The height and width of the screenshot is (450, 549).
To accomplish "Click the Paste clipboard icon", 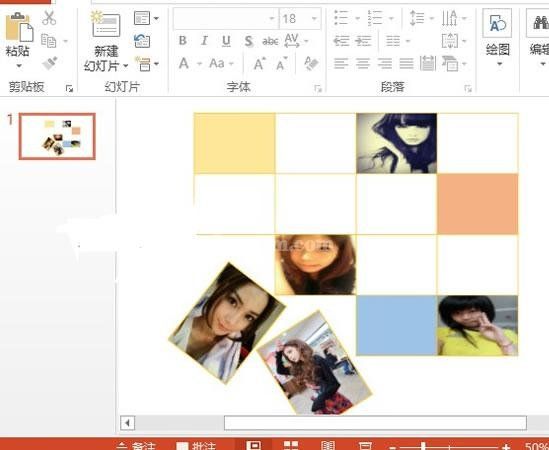I will pos(19,27).
